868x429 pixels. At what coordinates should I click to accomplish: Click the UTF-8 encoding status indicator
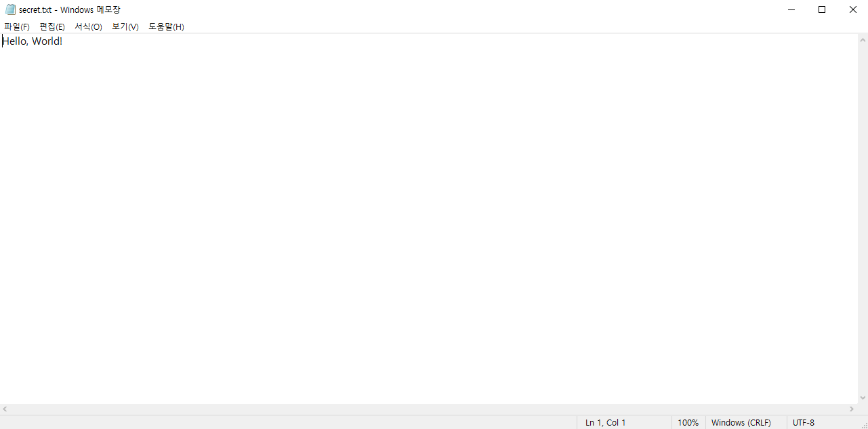coord(804,422)
